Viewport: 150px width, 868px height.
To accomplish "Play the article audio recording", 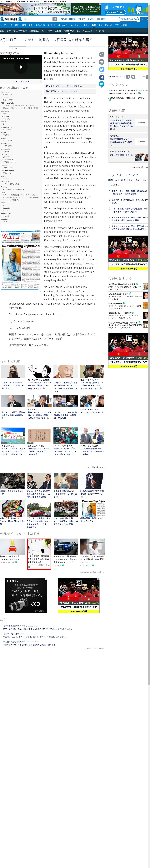I will coord(21,67).
